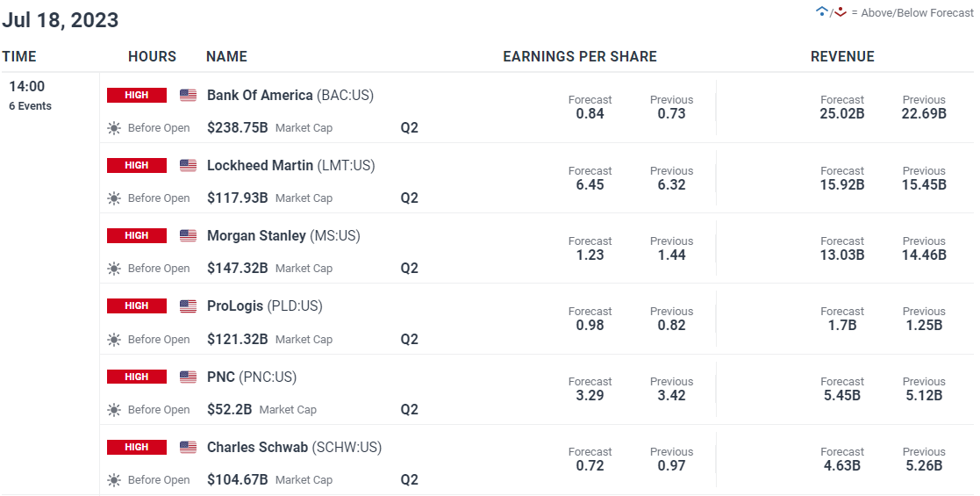This screenshot has height=496, width=980.
Task: Click the sun icon in ProLogis row
Action: (114, 340)
